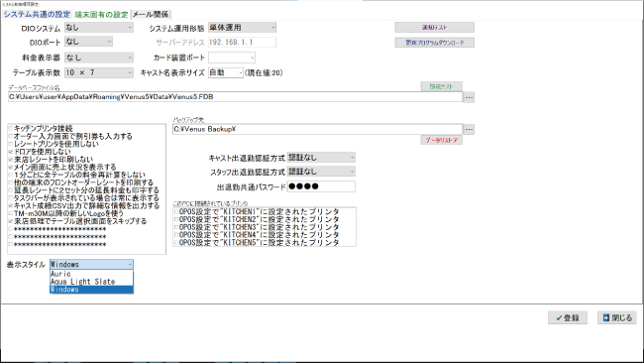This screenshot has width=644, height=363.
Task: Open キャスト出退勤認証方式 dropdown
Action: pyautogui.click(x=321, y=158)
